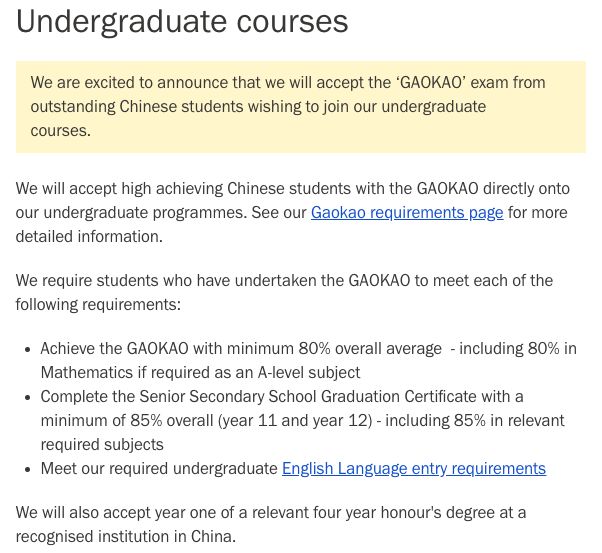Click the "required subjects" line in the second bullet
Screen dimensions: 602x553
(x=102, y=444)
